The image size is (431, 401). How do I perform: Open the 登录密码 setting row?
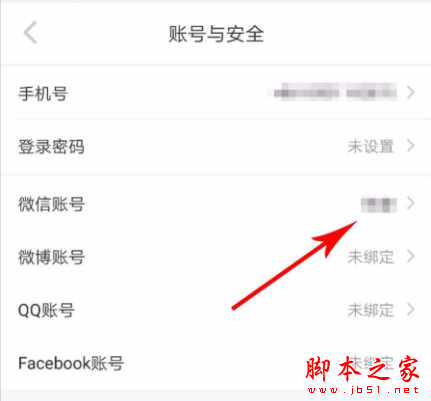pos(216,146)
